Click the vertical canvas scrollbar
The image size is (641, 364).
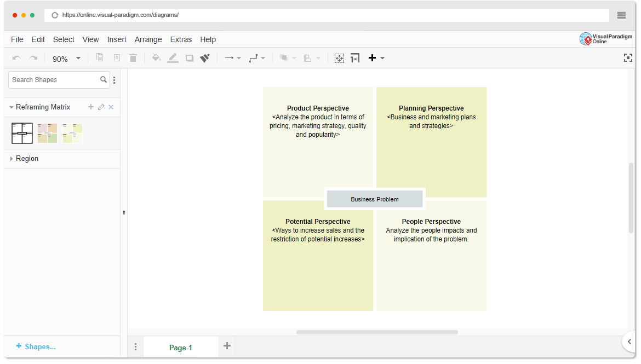click(x=631, y=198)
